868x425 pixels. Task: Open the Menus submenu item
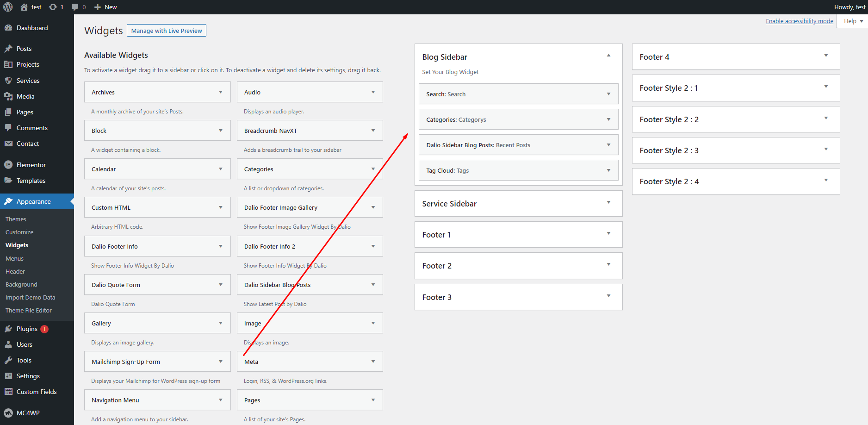14,258
